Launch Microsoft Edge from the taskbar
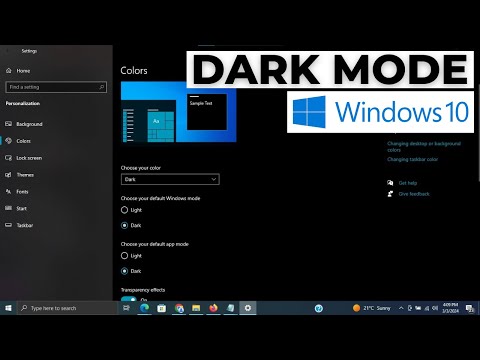Viewport: 480px width, 360px height. click(x=144, y=308)
